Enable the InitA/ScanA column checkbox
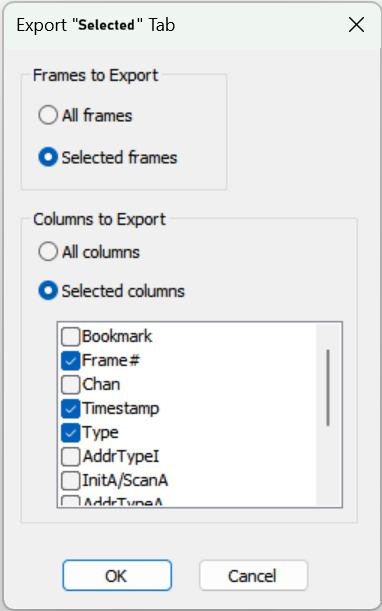The image size is (382, 611). (x=71, y=481)
